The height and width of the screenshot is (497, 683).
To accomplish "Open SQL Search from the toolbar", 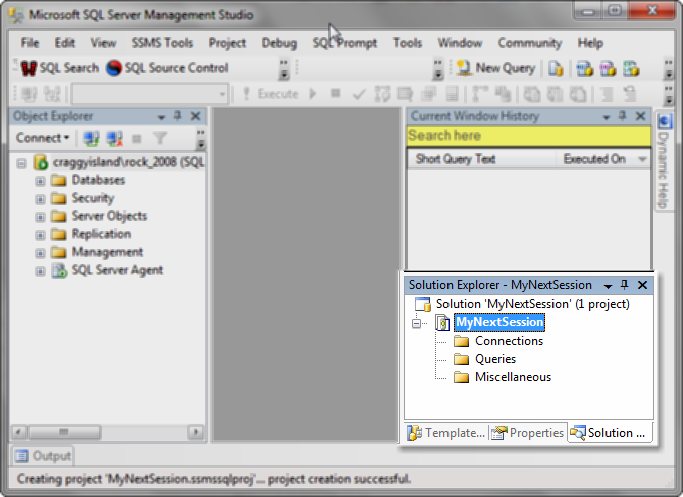I will [x=60, y=68].
